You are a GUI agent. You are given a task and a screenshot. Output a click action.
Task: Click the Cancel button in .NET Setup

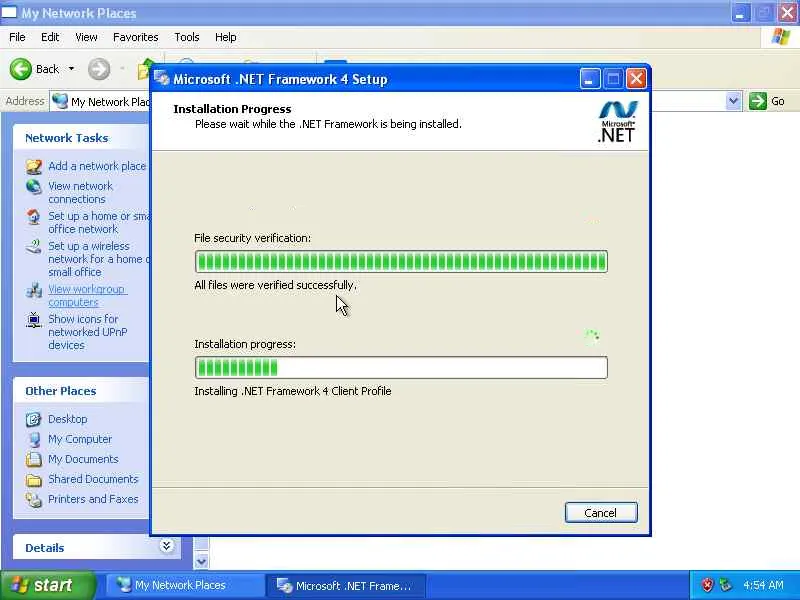[x=601, y=513]
